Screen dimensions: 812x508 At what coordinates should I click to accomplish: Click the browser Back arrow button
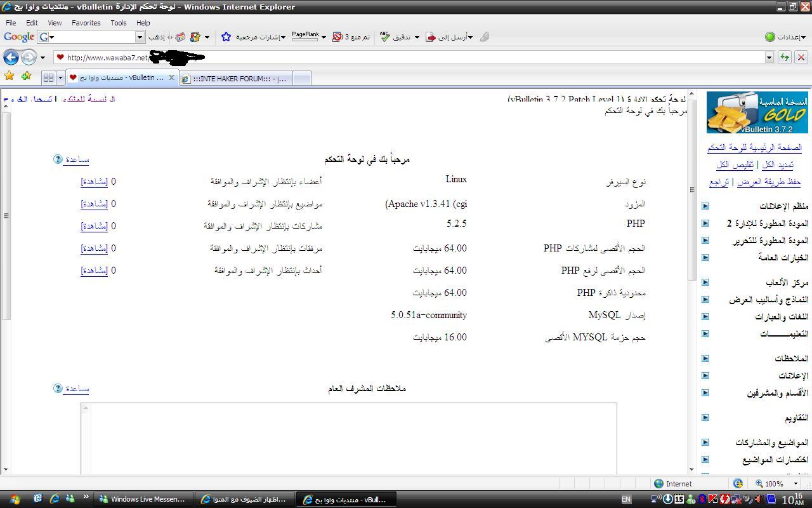pos(11,57)
